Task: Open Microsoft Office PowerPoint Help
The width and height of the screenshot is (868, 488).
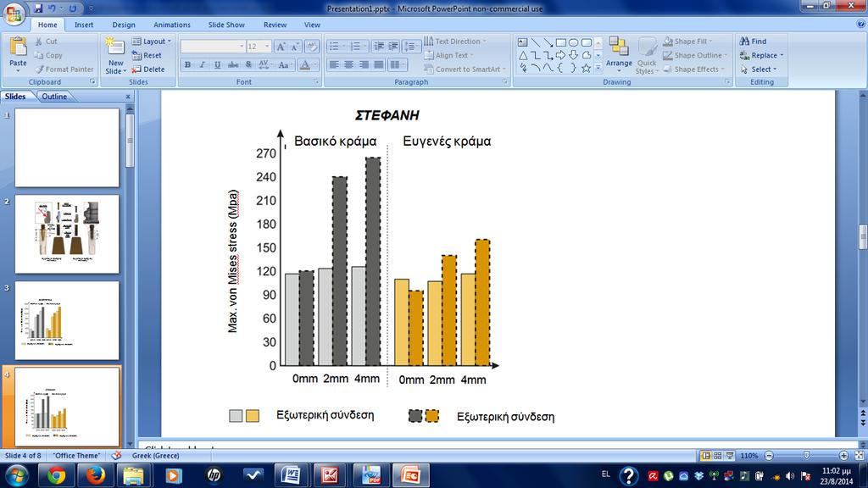Action: pos(861,24)
